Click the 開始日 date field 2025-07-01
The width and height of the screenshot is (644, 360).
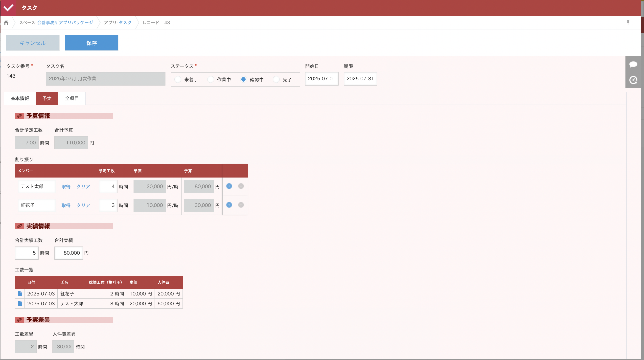pos(322,79)
